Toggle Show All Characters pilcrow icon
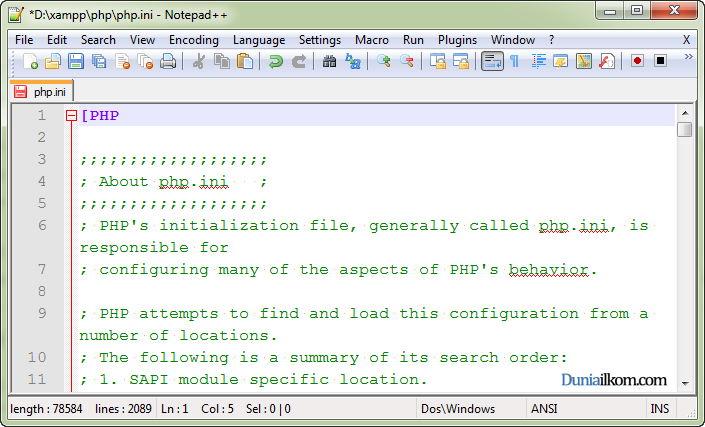The image size is (705, 427). click(514, 61)
